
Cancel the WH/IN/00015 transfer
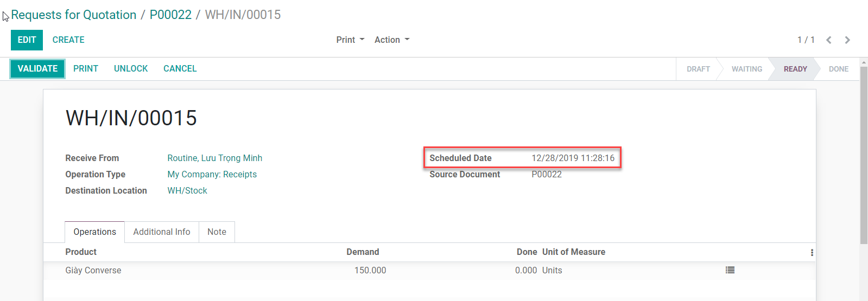(180, 69)
